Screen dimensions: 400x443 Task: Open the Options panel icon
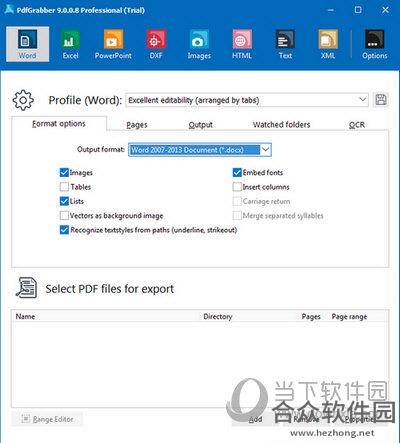tap(375, 44)
